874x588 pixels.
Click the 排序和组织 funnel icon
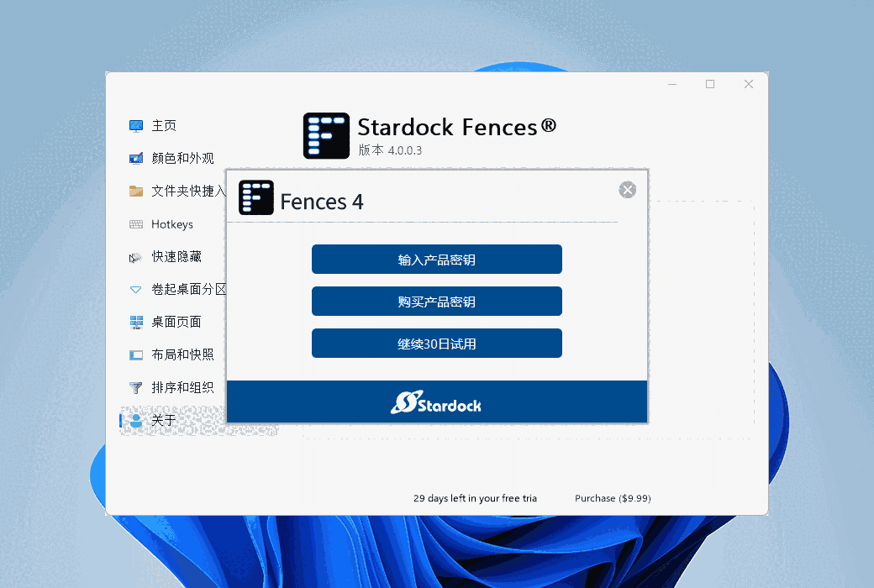[135, 387]
